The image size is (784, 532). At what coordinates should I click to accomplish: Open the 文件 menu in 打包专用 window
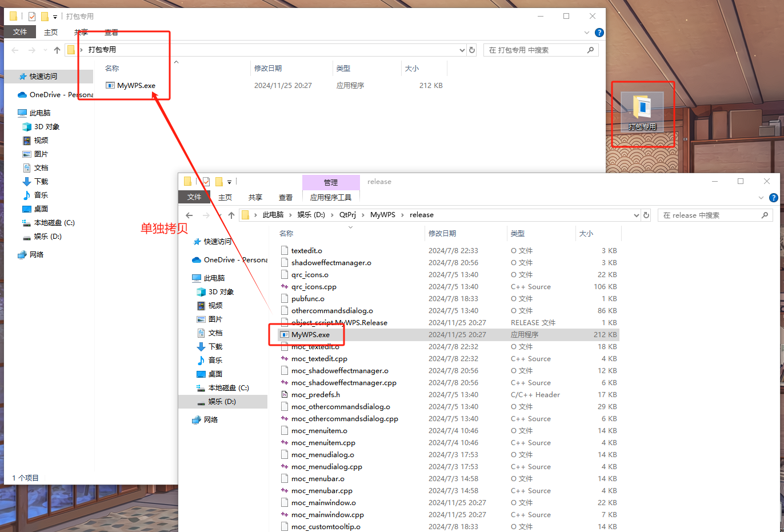pos(20,32)
